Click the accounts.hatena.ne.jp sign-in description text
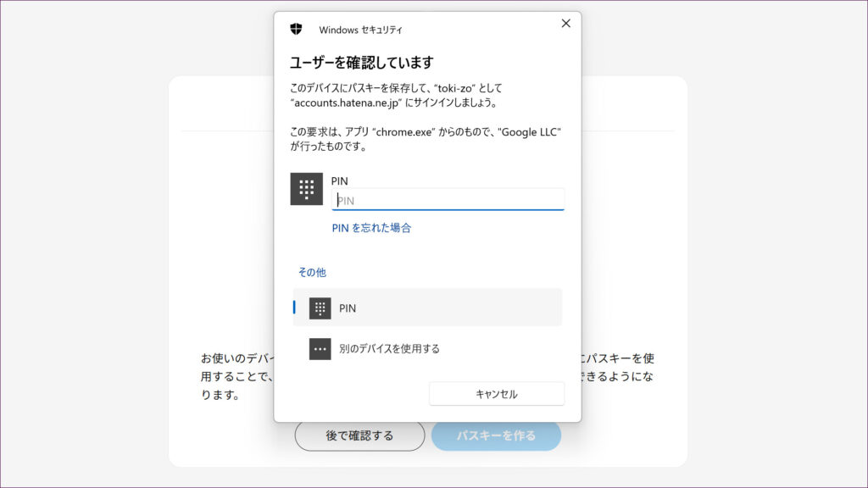 point(394,95)
